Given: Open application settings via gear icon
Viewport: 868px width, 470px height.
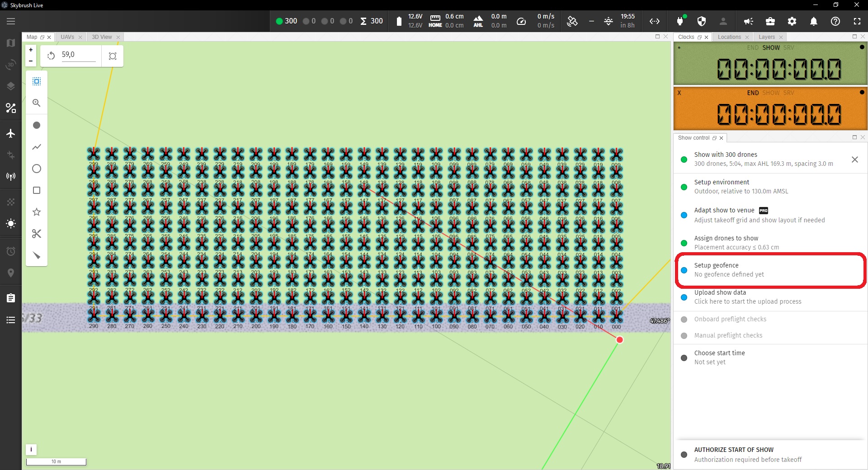Looking at the screenshot, I should 792,21.
